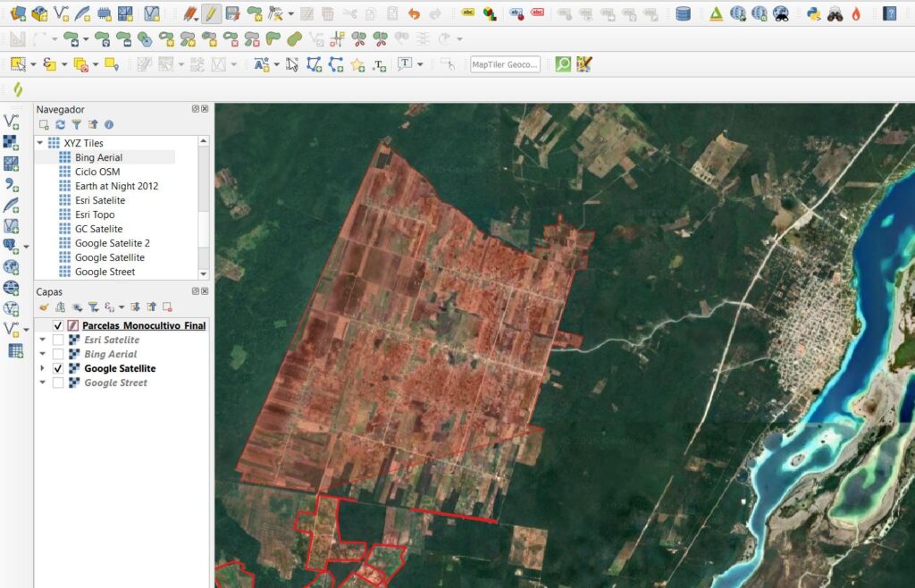Open the select features tool dropdown arrow
Screen dimensions: 915x588
(33, 64)
